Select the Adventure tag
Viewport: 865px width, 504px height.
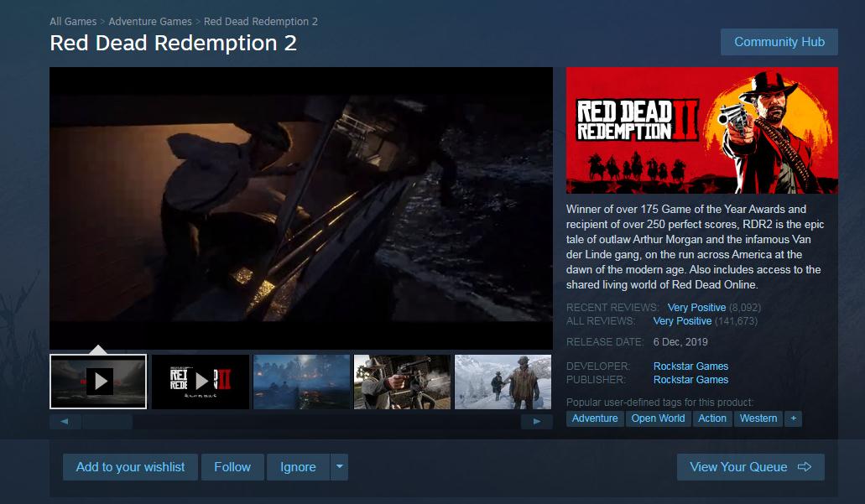click(595, 418)
